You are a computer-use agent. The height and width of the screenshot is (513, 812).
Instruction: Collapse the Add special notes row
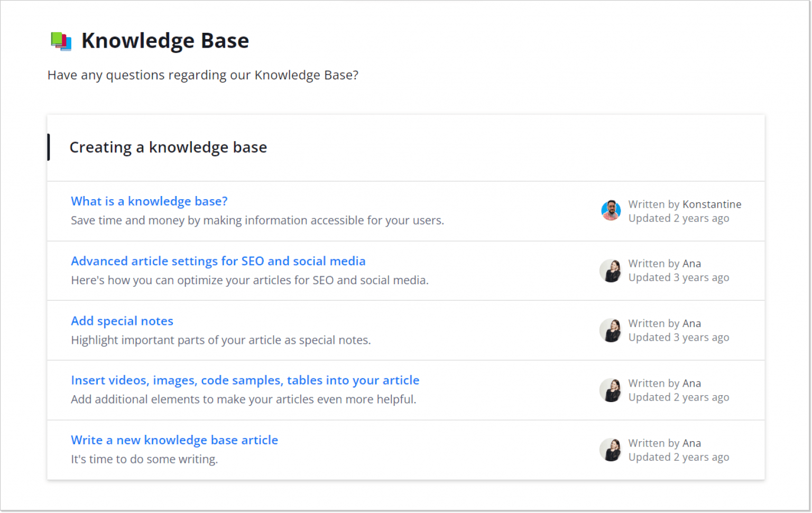coord(370,330)
